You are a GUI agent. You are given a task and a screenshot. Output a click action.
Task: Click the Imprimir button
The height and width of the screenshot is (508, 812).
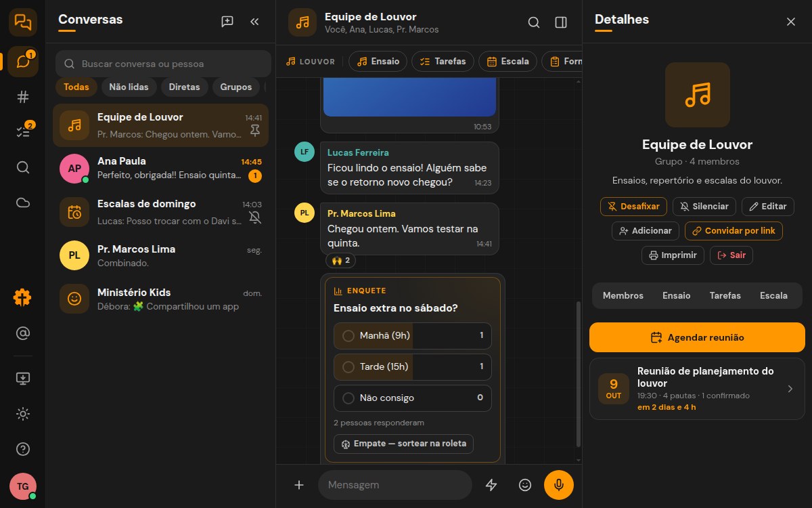click(673, 255)
